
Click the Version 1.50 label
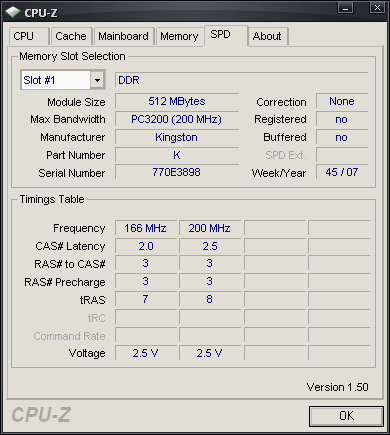click(337, 387)
